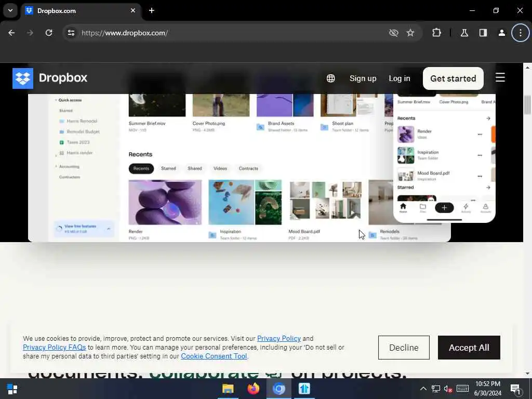The height and width of the screenshot is (399, 532).
Task: Decline cookies
Action: pyautogui.click(x=404, y=348)
